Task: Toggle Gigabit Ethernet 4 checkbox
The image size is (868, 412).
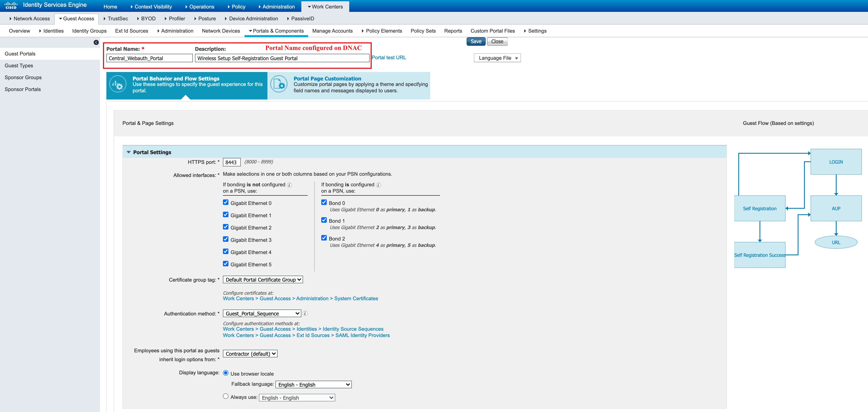Action: (x=226, y=252)
